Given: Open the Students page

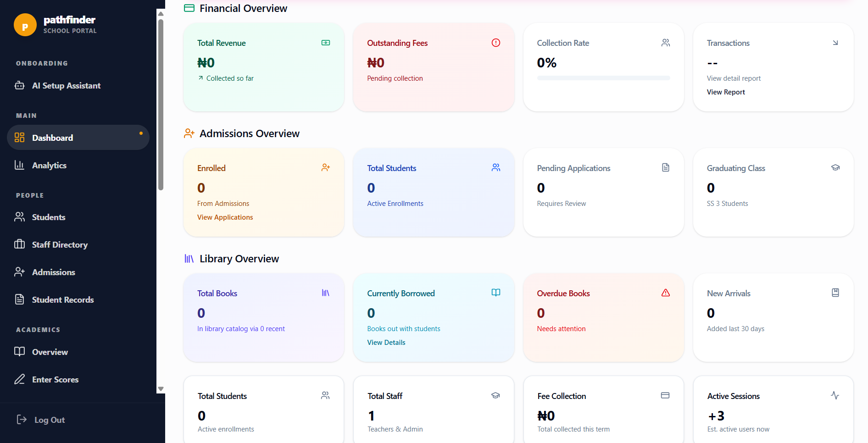Looking at the screenshot, I should (49, 217).
